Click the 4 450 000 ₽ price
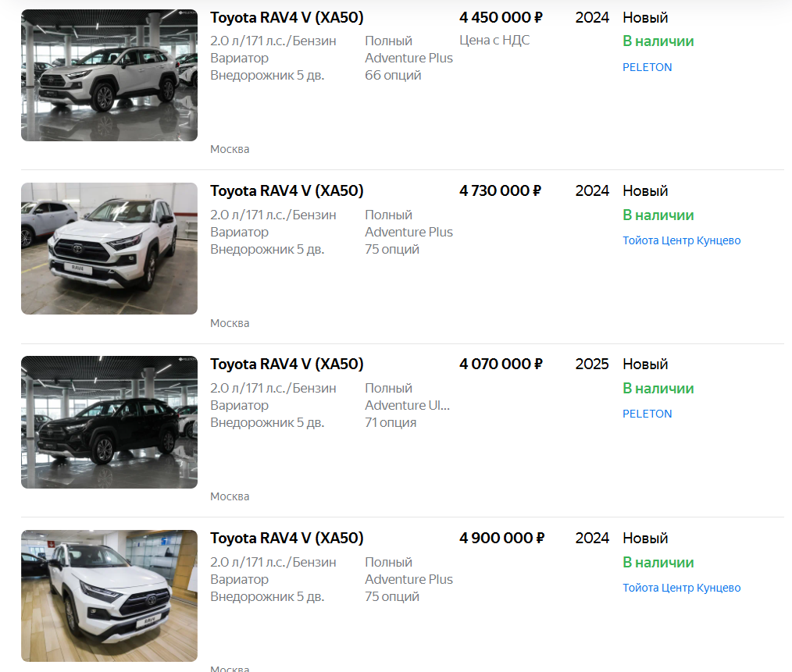 (x=501, y=18)
